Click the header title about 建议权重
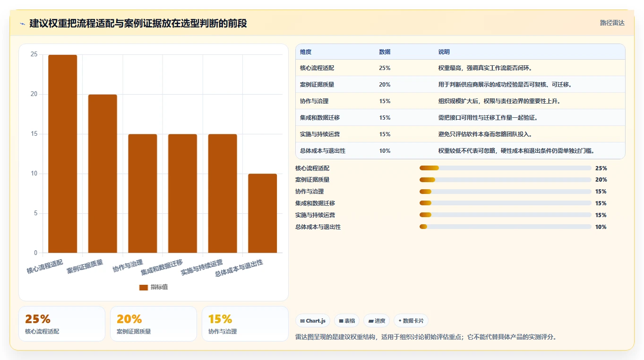This screenshot has height=360, width=644. click(138, 23)
